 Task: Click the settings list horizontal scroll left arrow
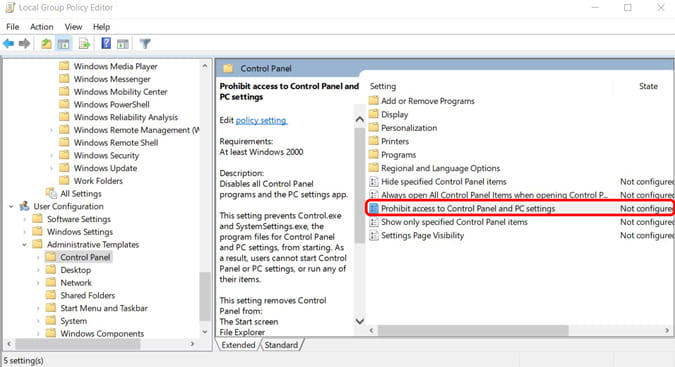tap(372, 330)
